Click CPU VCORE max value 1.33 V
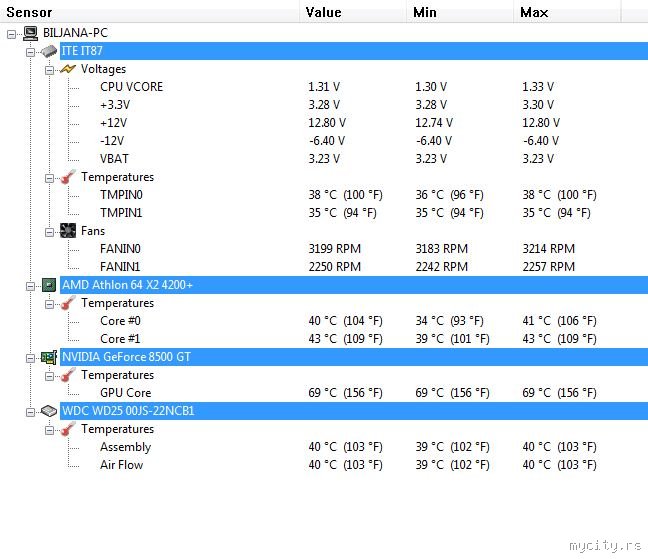The height and width of the screenshot is (559, 648). pyautogui.click(x=538, y=87)
